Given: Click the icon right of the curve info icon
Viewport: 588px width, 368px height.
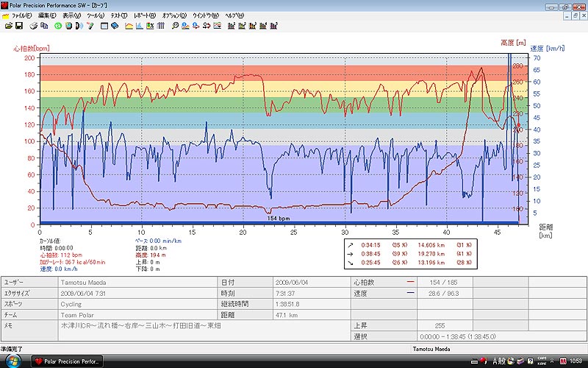Looking at the screenshot, I should (196, 26).
